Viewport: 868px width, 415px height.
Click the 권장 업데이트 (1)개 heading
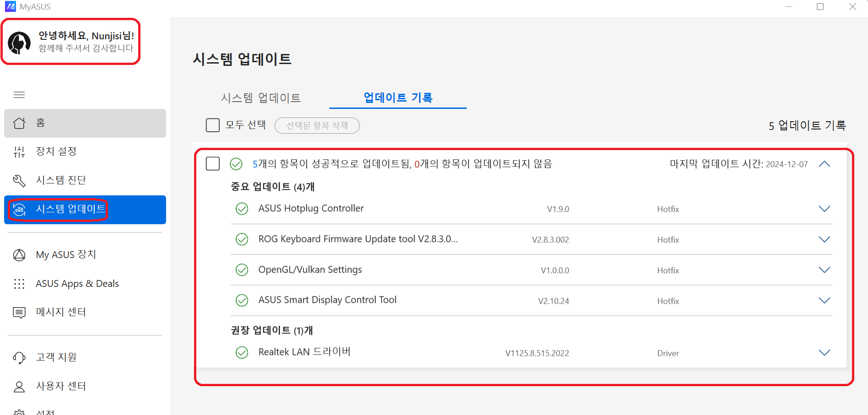click(272, 330)
